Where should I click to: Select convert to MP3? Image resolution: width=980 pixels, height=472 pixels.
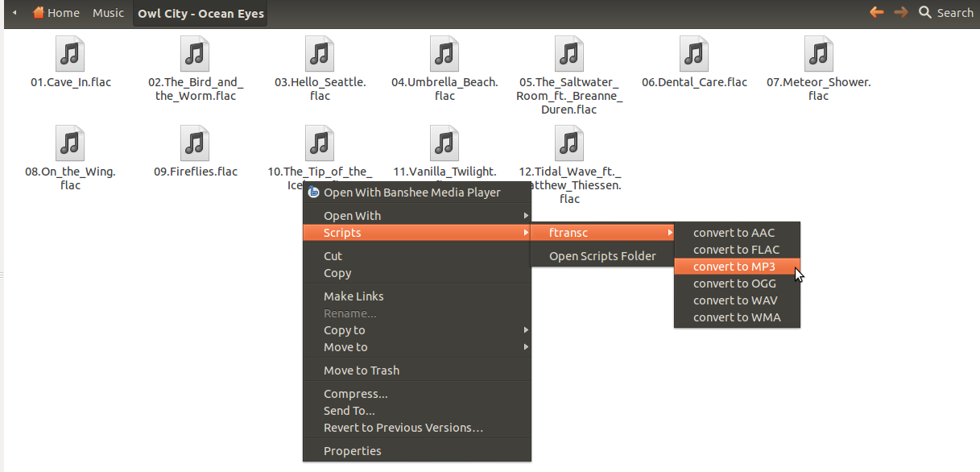(738, 267)
